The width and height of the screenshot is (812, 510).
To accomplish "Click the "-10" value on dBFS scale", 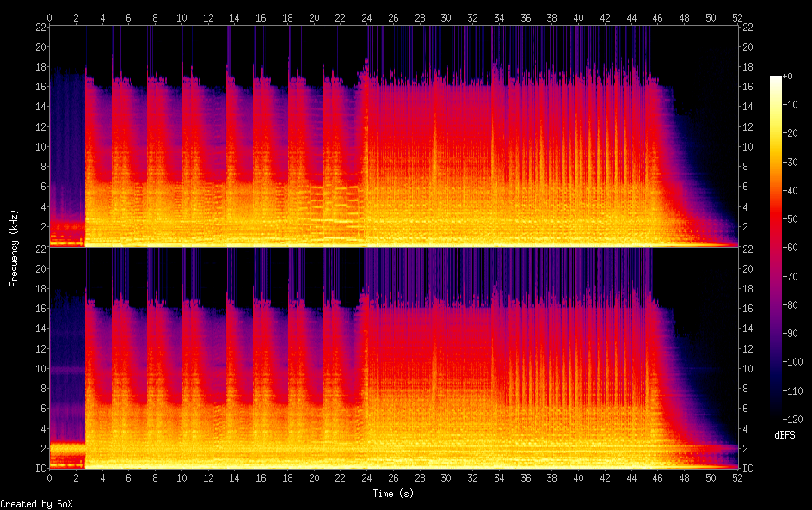I will click(x=790, y=105).
